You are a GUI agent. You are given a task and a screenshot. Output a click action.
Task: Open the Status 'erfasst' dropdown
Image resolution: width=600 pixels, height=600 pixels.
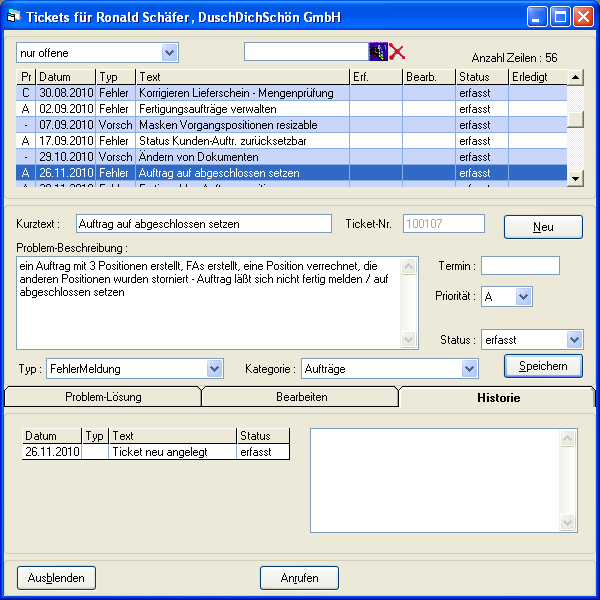(573, 340)
